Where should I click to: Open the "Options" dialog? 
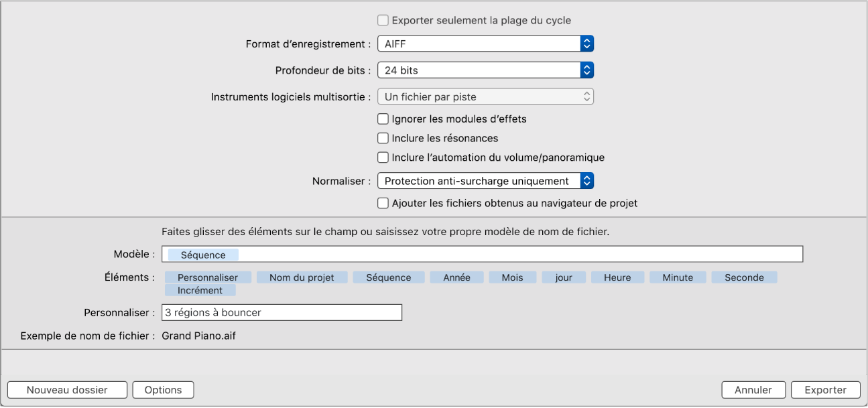(163, 389)
